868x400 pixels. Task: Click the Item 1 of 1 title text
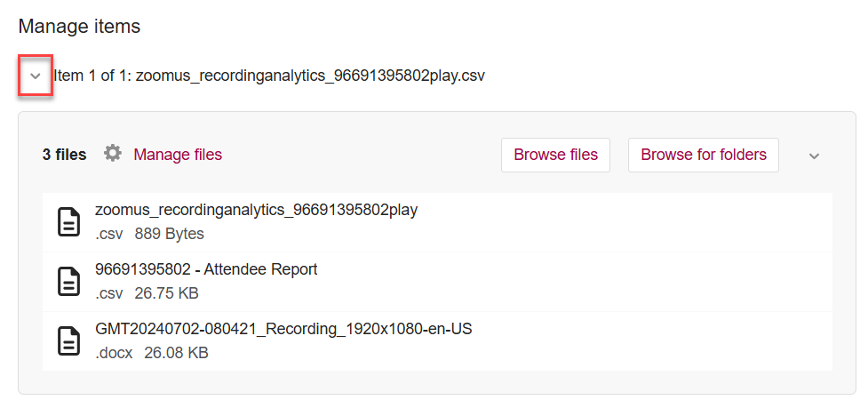(269, 76)
